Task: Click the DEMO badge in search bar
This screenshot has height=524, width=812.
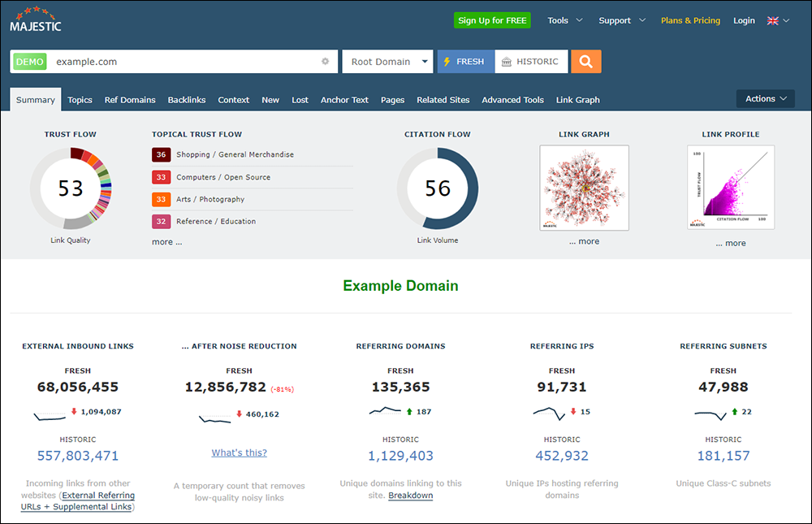Action: point(29,62)
